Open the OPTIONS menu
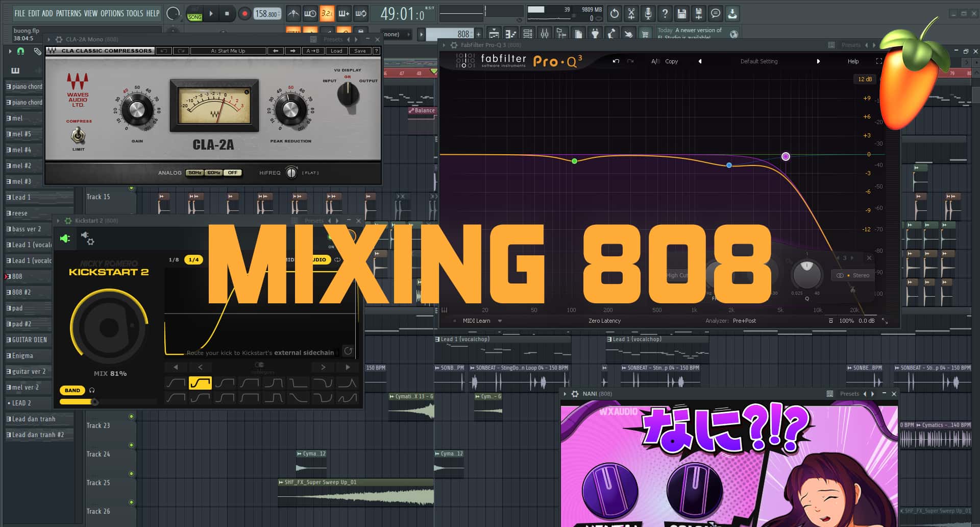Viewport: 980px width, 527px height. tap(112, 13)
